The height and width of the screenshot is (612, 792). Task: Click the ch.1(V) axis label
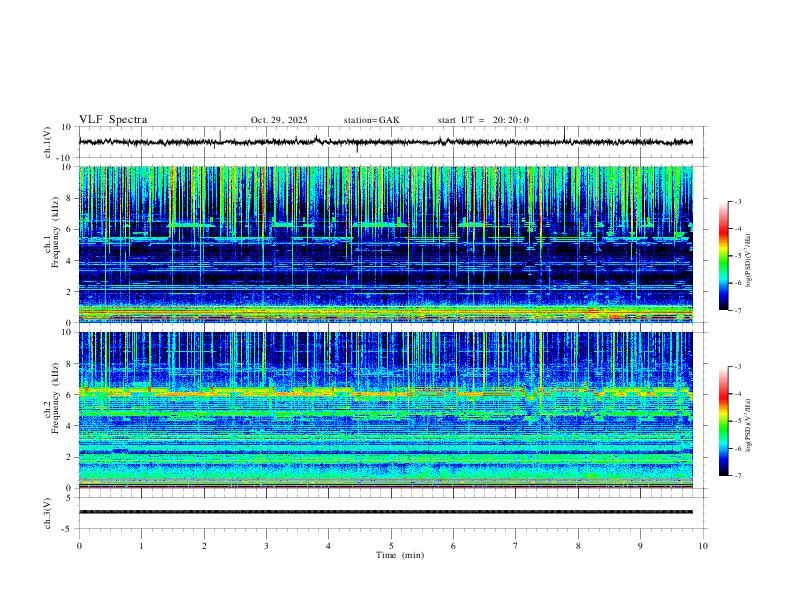pos(48,142)
